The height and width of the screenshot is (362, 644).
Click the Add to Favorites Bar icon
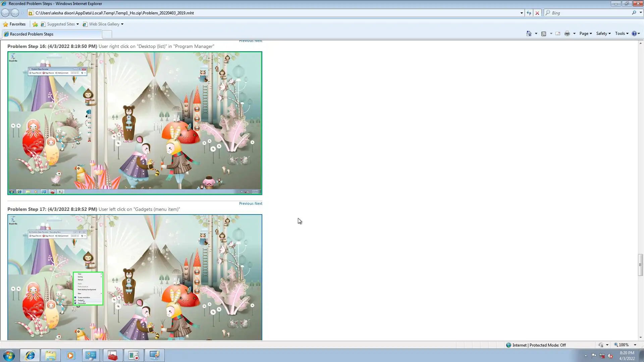tap(35, 24)
